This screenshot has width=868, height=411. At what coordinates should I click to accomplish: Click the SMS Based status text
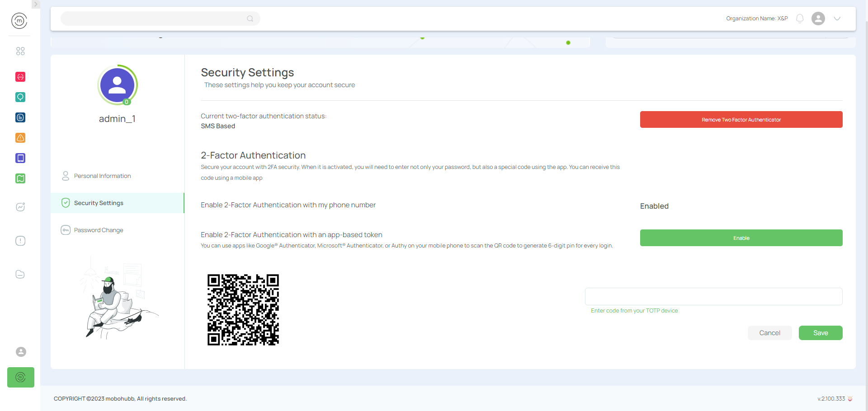pos(218,126)
